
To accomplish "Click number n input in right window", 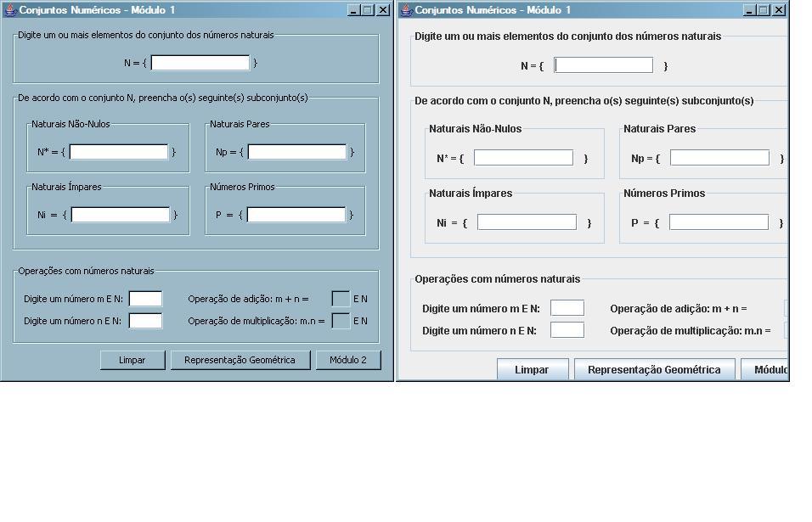I will pos(567,330).
